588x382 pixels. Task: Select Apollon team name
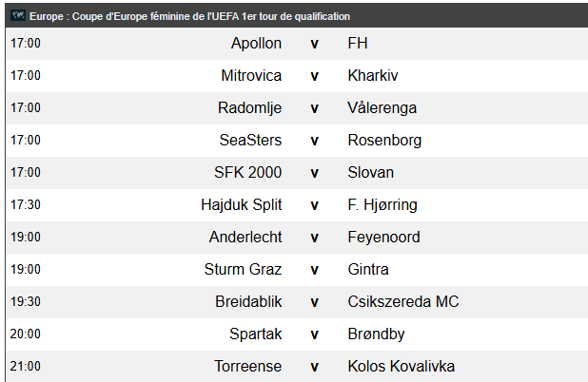256,44
